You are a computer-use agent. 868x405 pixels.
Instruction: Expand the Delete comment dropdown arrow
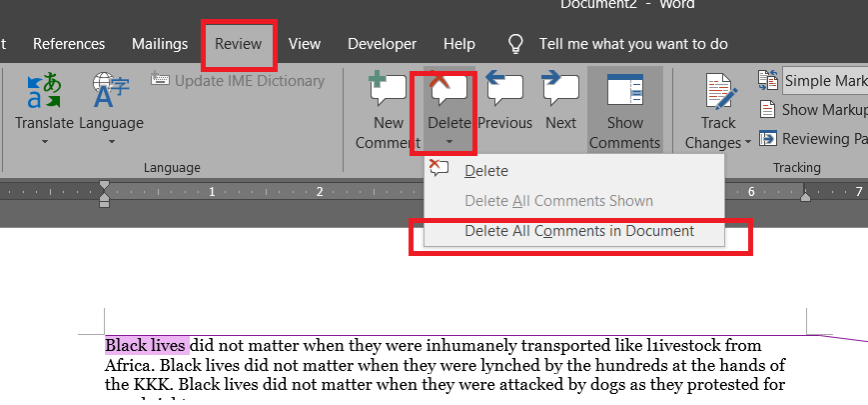point(448,142)
